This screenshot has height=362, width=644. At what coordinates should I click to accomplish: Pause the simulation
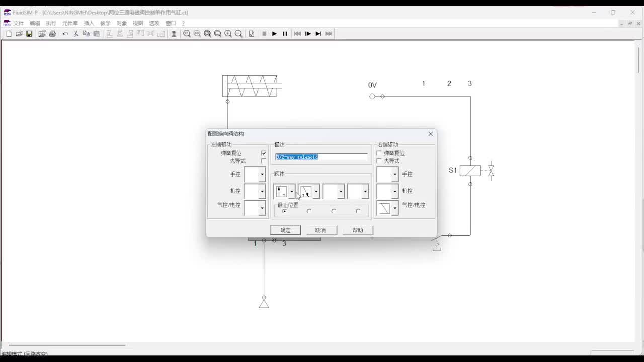coord(285,34)
